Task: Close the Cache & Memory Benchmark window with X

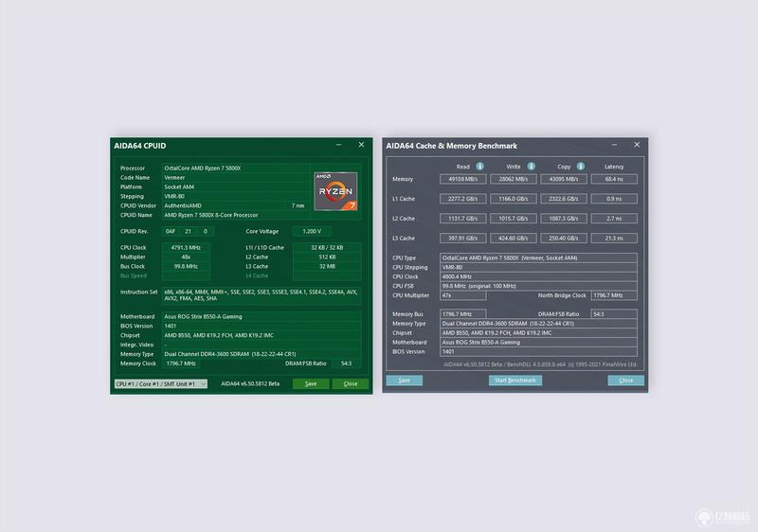Action: click(637, 145)
